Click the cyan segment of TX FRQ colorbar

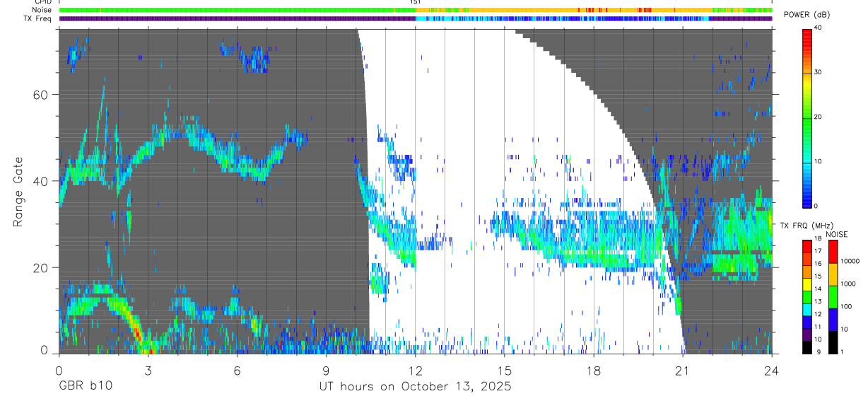807,310
